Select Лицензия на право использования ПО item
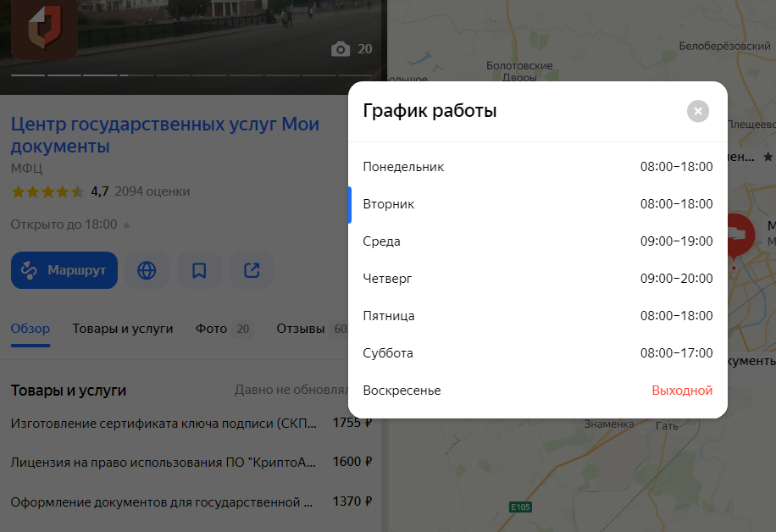This screenshot has height=532, width=776. pyautogui.click(x=191, y=463)
